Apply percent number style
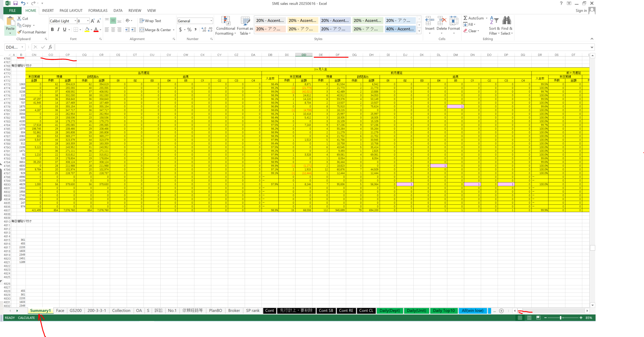The height and width of the screenshot is (337, 644). [x=189, y=30]
